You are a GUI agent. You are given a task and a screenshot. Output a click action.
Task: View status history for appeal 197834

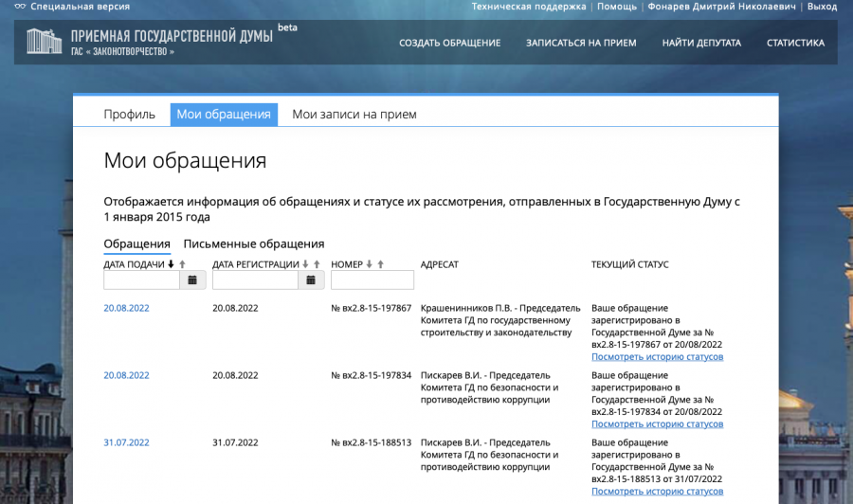pos(657,424)
